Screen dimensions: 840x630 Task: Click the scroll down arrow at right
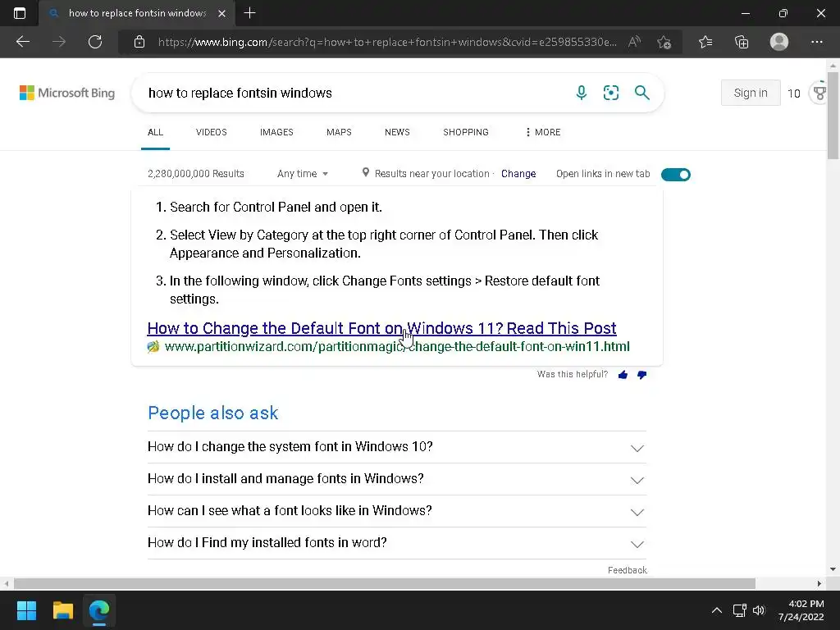pos(833,569)
